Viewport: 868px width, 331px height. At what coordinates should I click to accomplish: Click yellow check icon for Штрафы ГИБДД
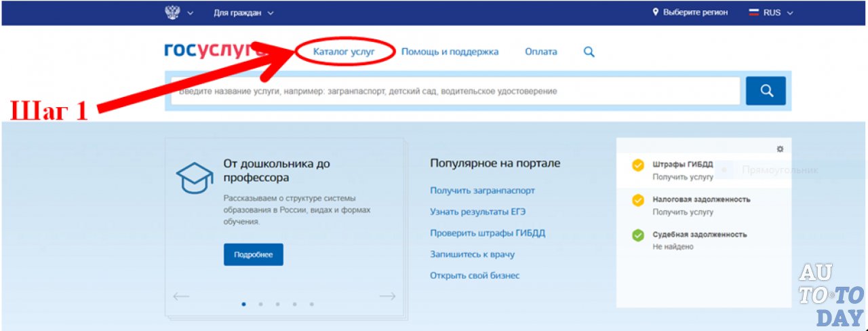pyautogui.click(x=638, y=165)
